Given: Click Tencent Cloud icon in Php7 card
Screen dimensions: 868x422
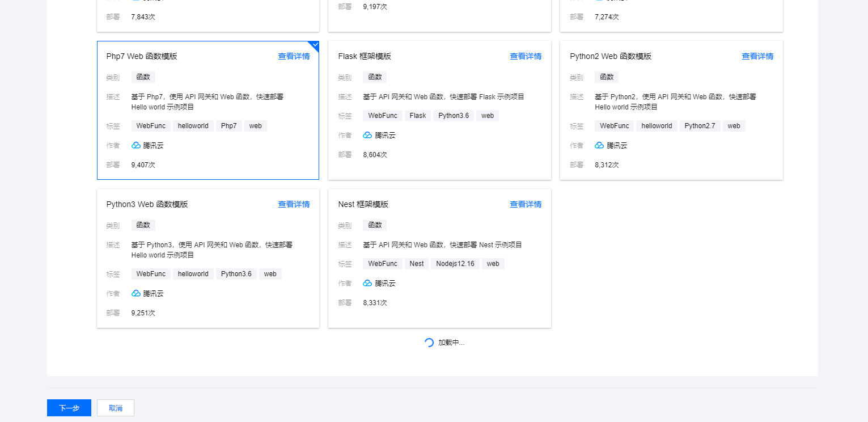Looking at the screenshot, I should 136,145.
